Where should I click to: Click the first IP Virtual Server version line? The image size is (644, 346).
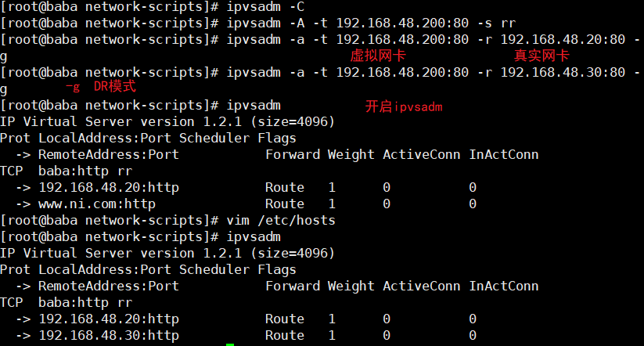[167, 121]
